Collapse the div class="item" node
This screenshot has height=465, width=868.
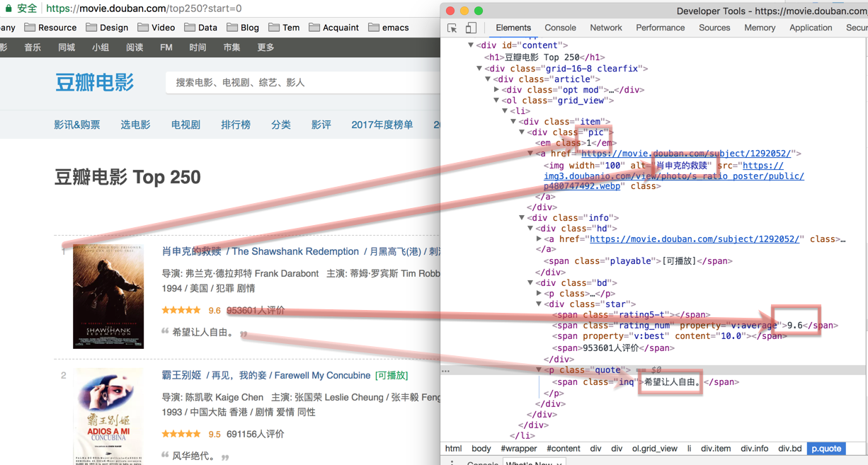tap(513, 122)
